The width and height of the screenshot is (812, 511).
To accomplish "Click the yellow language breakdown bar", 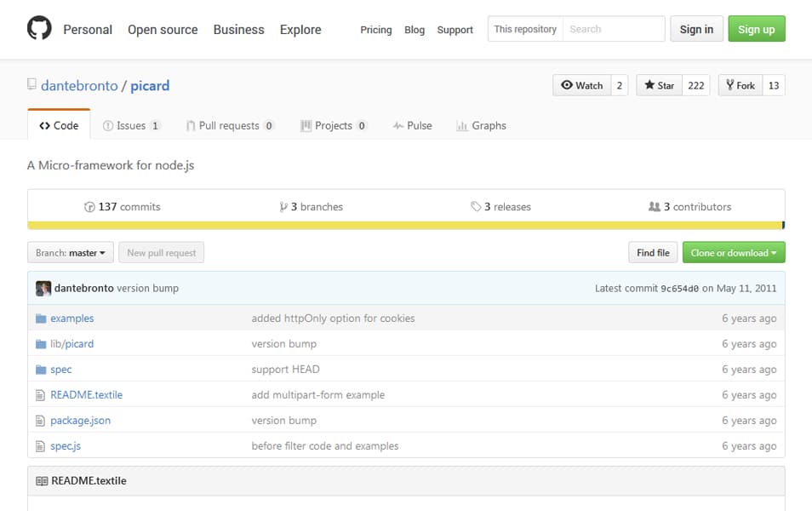I will [405, 226].
